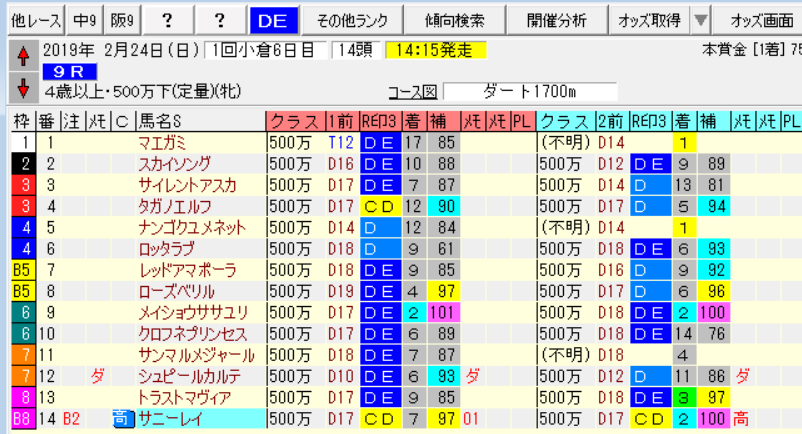Screen dimensions: 802x434
Task: Click the red down arrow for next race
Action: (23, 88)
